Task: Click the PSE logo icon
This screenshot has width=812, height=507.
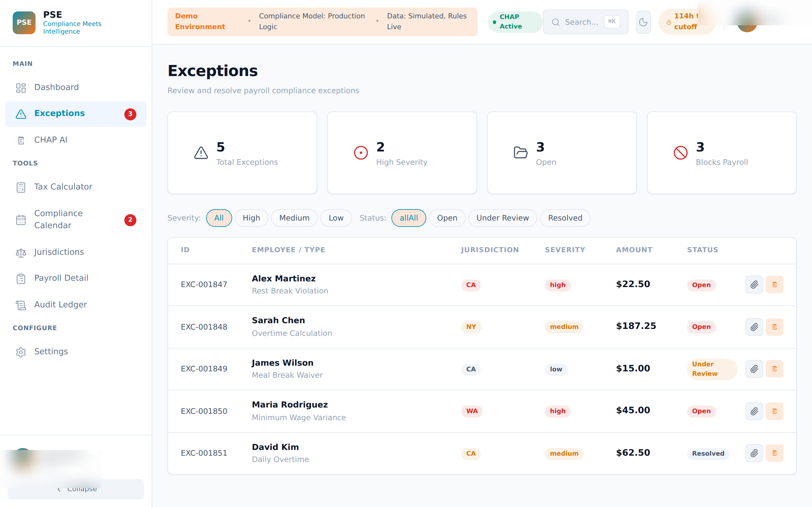Action: (x=24, y=22)
